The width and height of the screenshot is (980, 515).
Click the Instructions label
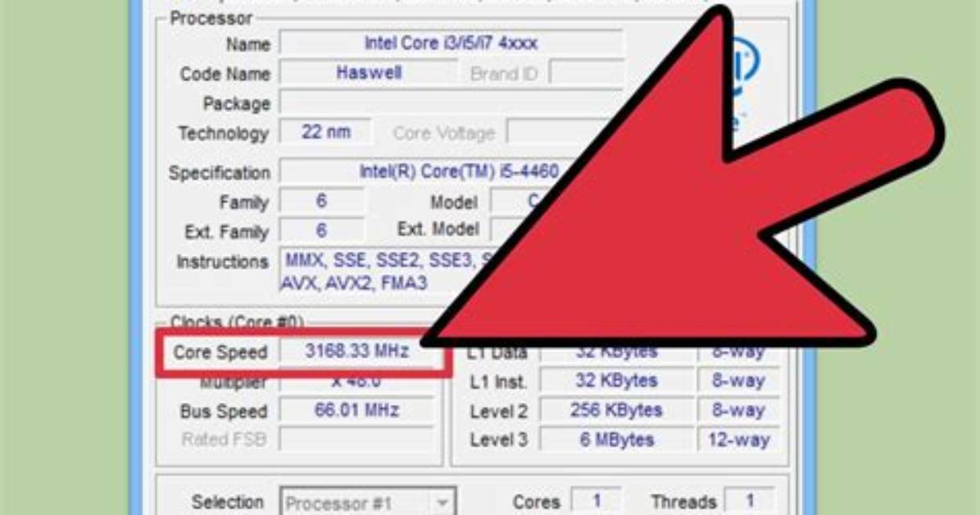tap(223, 262)
